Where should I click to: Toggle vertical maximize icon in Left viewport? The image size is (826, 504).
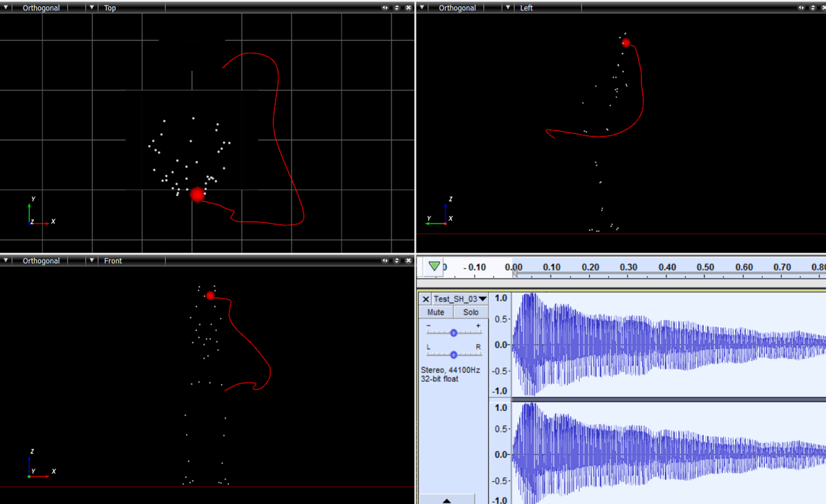(813, 8)
